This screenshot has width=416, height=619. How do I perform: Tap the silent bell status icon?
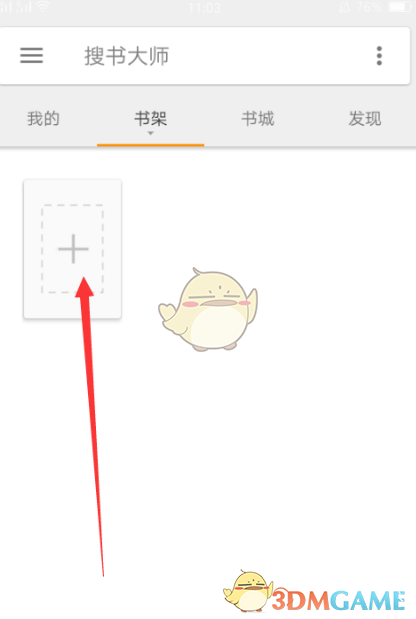(345, 7)
